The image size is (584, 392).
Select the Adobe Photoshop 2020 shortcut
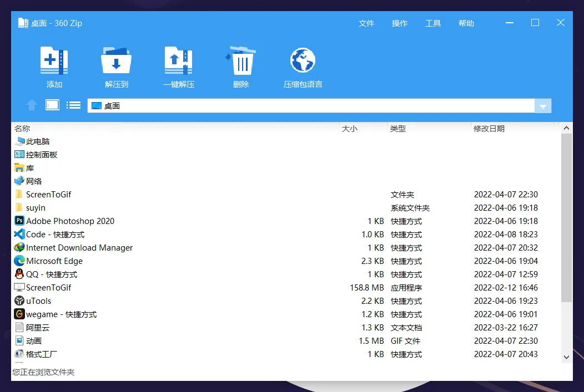(70, 221)
